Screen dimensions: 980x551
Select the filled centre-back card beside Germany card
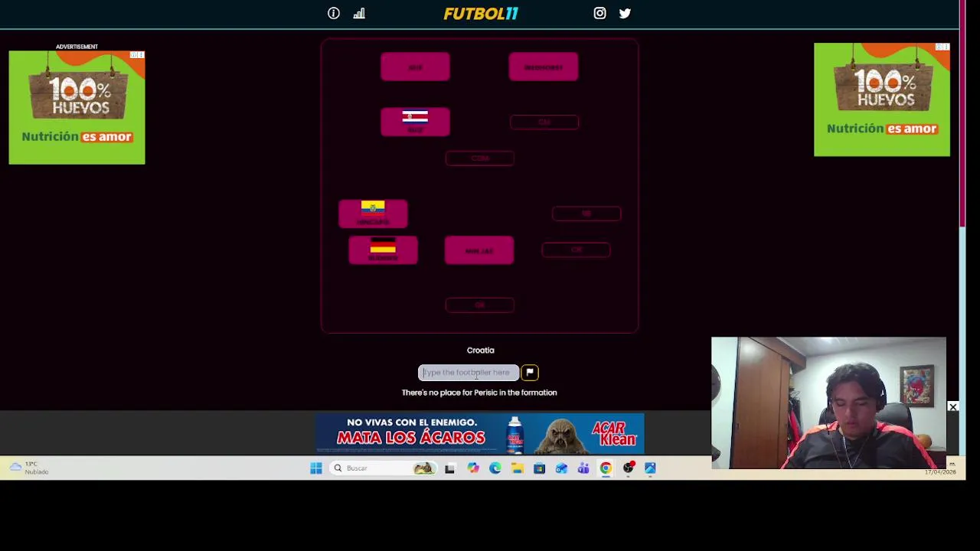pos(479,250)
